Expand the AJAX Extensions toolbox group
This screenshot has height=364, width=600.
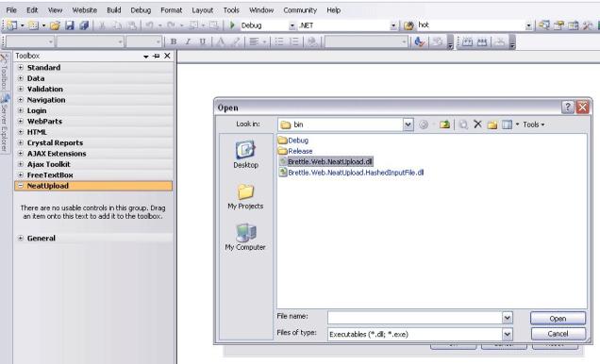click(x=21, y=154)
